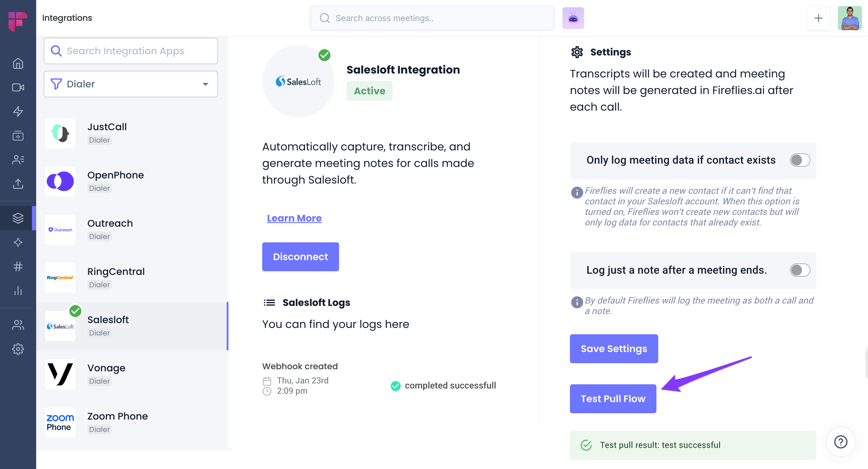Open the help question mark icon
Viewport: 868px width, 469px height.
[840, 442]
